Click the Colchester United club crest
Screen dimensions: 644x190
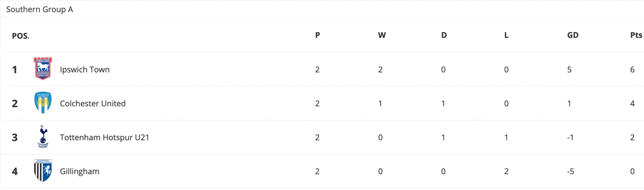tap(43, 103)
